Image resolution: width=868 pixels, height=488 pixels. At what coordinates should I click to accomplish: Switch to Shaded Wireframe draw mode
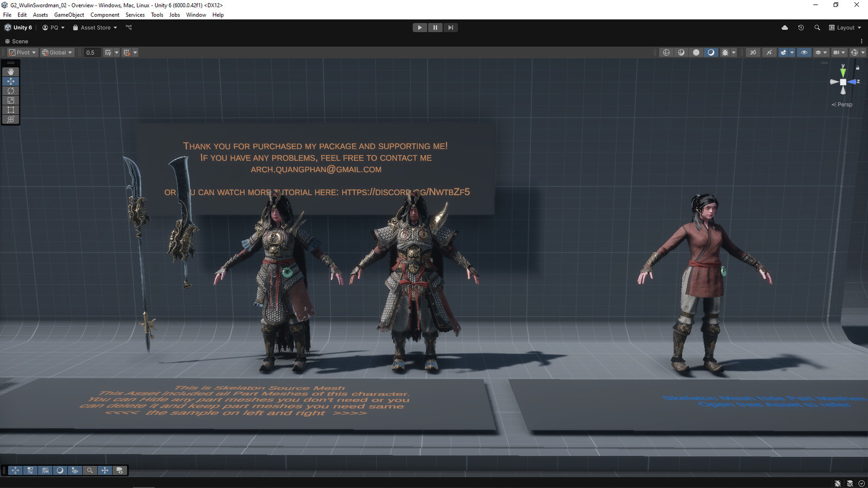tap(681, 53)
